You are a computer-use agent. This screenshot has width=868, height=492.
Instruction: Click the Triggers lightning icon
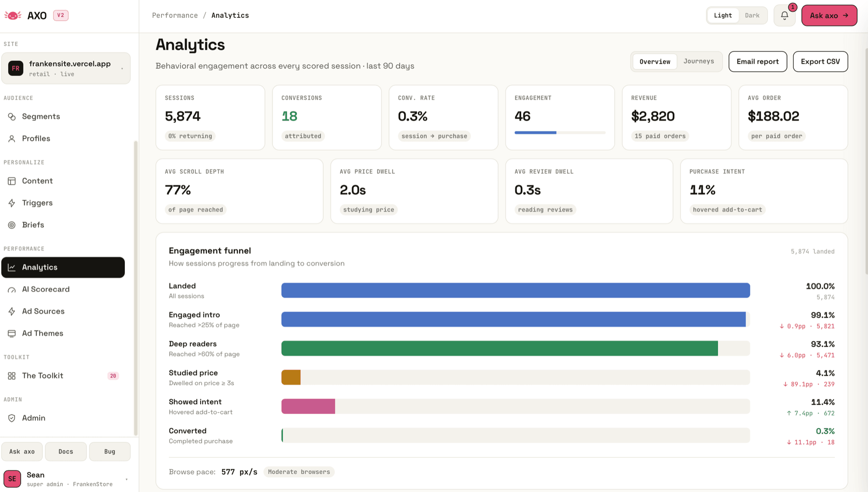tap(12, 203)
